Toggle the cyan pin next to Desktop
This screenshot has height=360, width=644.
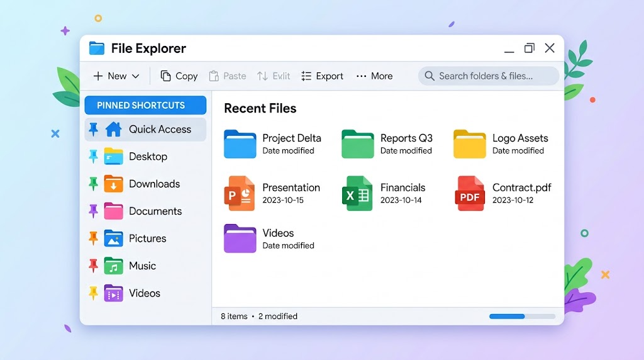coord(94,157)
